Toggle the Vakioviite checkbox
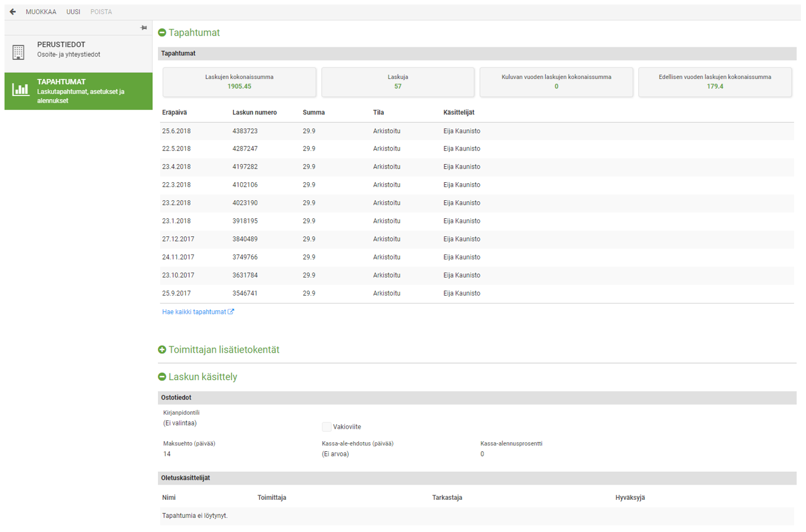 [326, 427]
